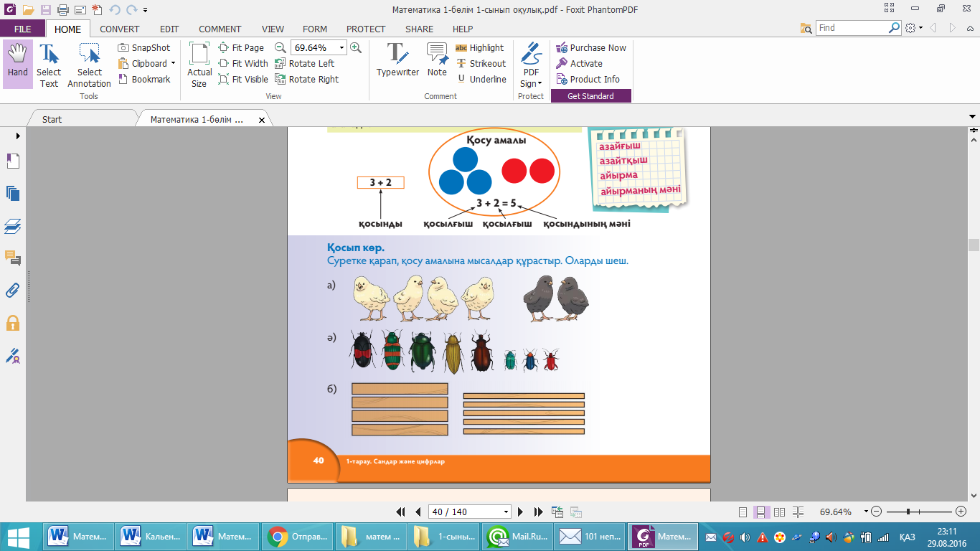
Task: Rotate the page right
Action: (x=306, y=80)
